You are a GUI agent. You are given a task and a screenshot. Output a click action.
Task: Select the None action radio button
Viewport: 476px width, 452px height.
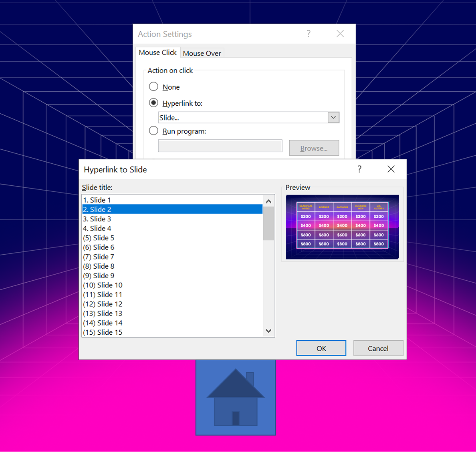click(x=153, y=86)
